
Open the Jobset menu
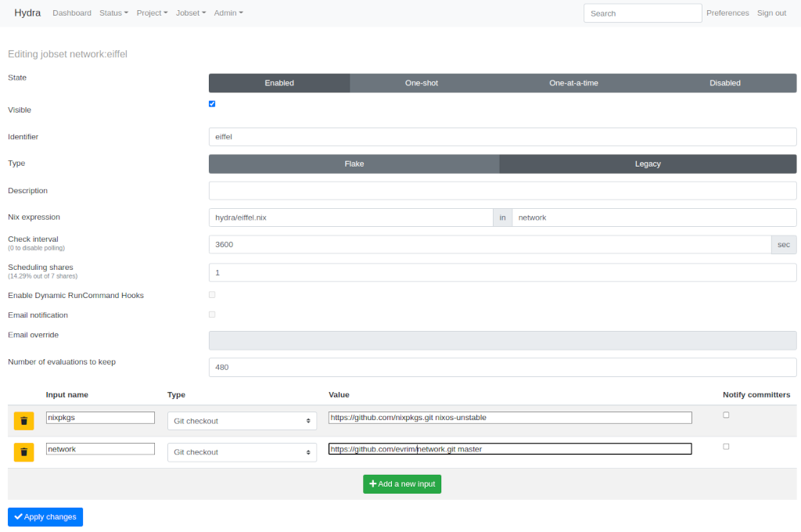click(x=191, y=13)
